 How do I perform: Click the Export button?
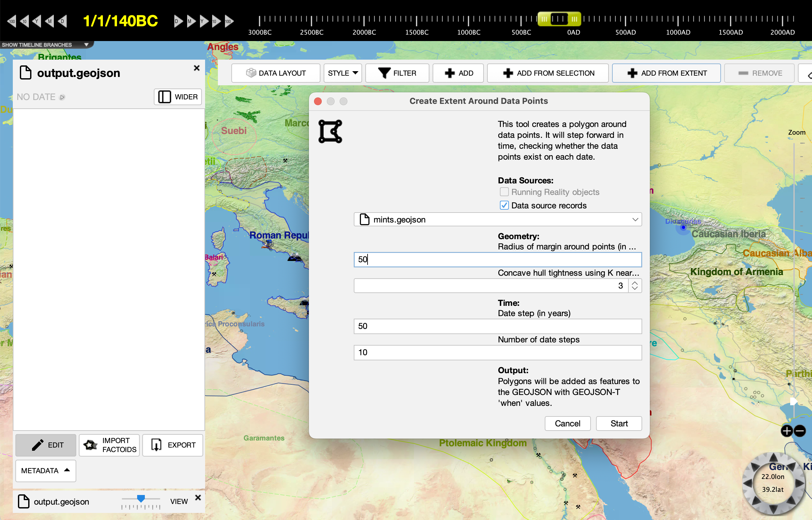tap(173, 445)
